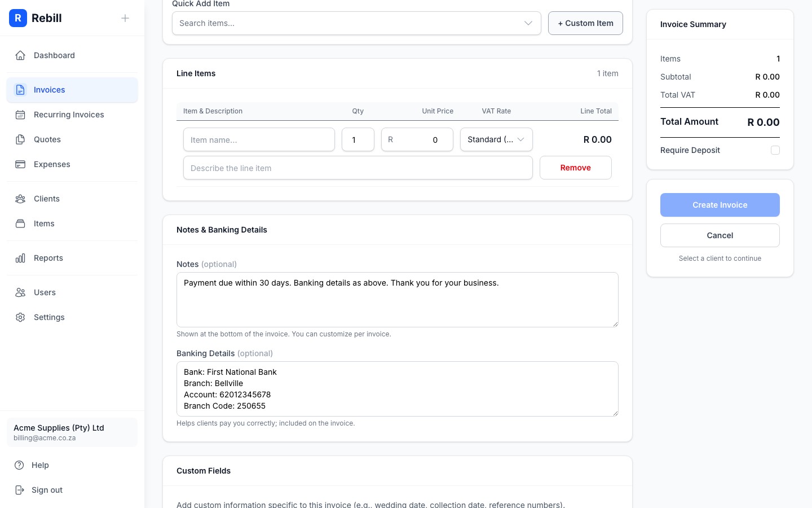Select the Users icon in the sidebar
812x508 pixels.
coord(20,292)
